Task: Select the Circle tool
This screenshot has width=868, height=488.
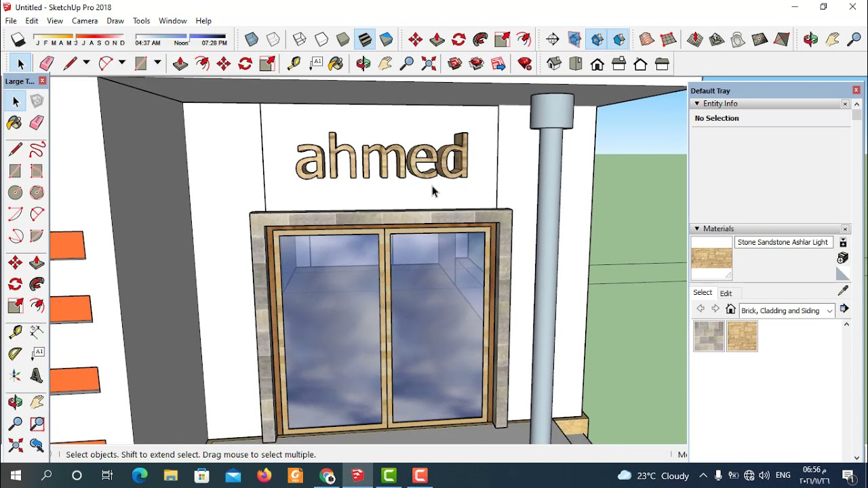Action: (x=15, y=192)
